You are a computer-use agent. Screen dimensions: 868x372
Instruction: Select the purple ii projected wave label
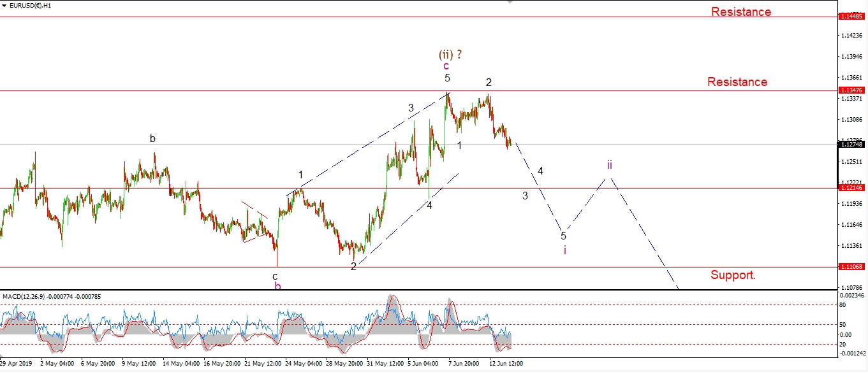[610, 165]
